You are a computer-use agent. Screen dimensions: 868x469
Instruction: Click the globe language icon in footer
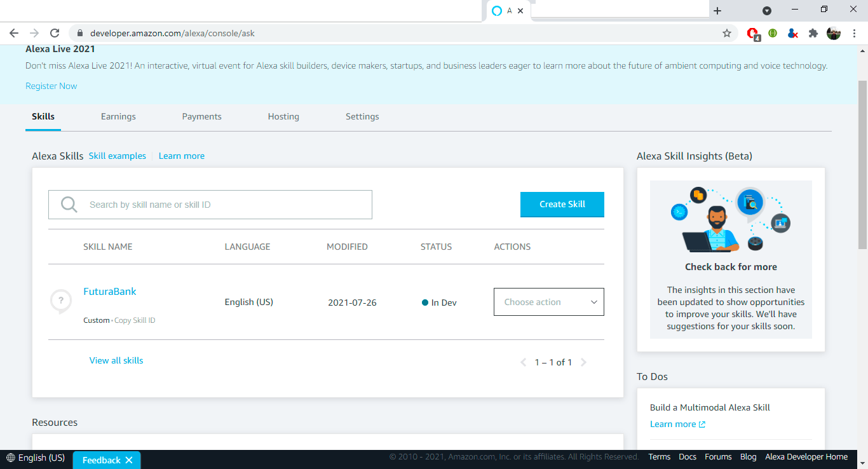[11, 458]
